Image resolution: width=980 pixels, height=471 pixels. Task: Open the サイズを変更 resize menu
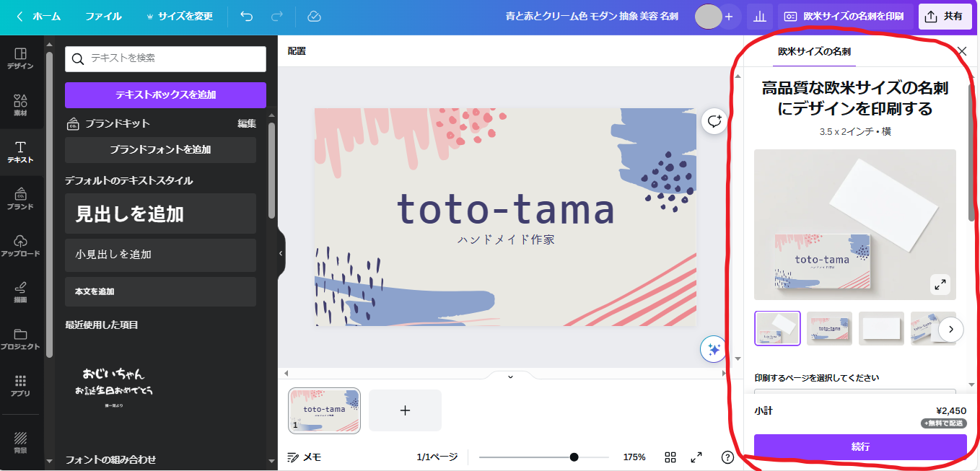(x=179, y=16)
